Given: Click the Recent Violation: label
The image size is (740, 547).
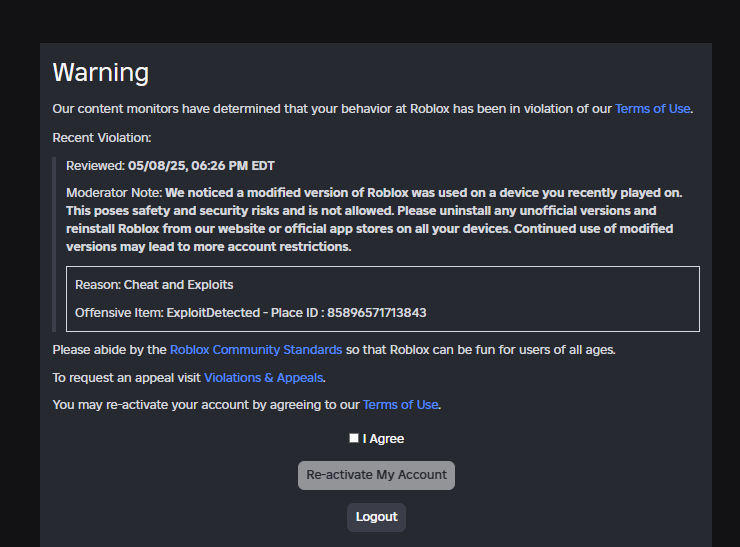Looking at the screenshot, I should [102, 138].
